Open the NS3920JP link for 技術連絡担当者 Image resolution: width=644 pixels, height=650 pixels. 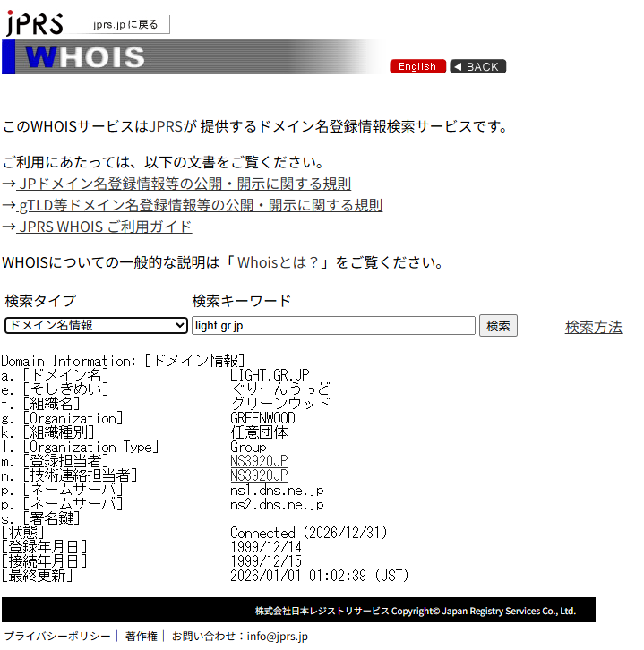[x=259, y=475]
